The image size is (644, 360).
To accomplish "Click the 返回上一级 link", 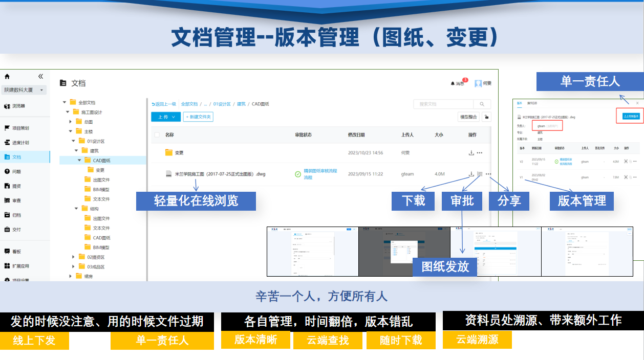I will point(163,104).
